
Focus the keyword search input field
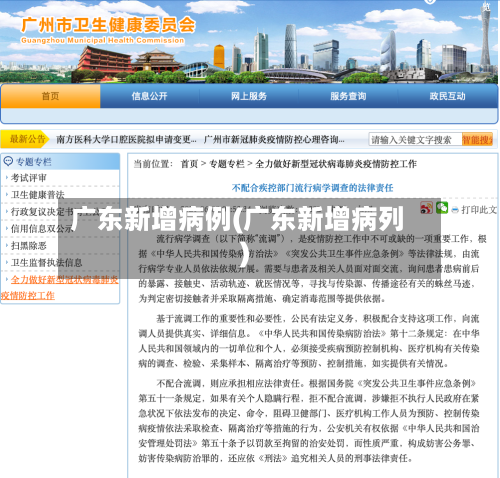tap(415, 139)
